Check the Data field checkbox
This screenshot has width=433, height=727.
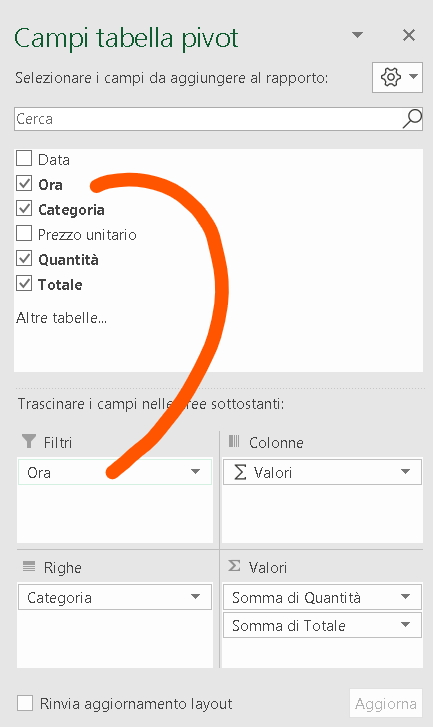[x=24, y=159]
